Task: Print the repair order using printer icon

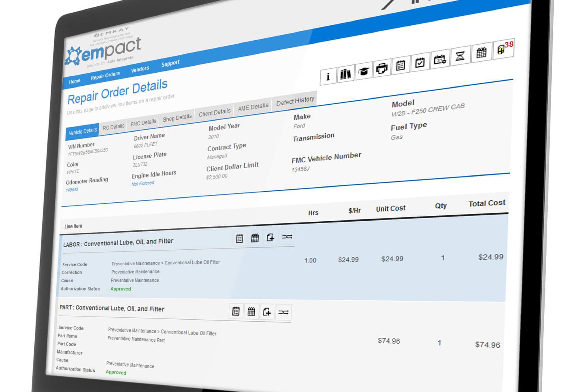Action: pyautogui.click(x=381, y=68)
